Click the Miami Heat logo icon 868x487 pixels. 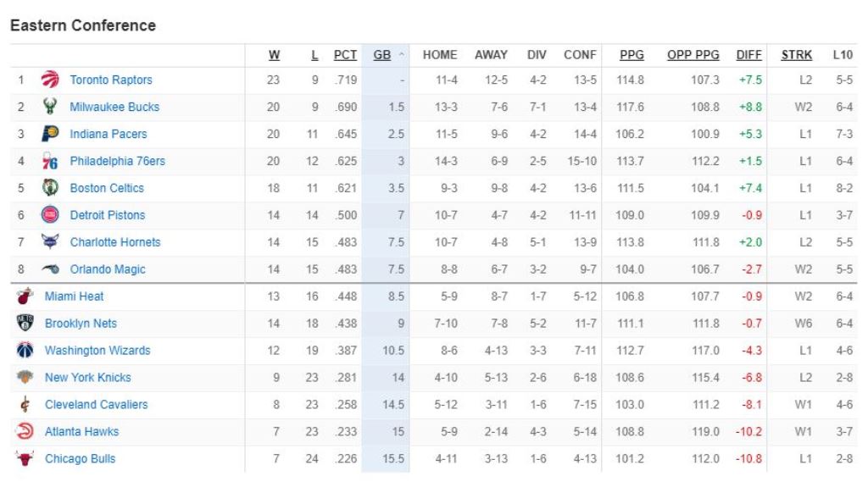(x=25, y=296)
